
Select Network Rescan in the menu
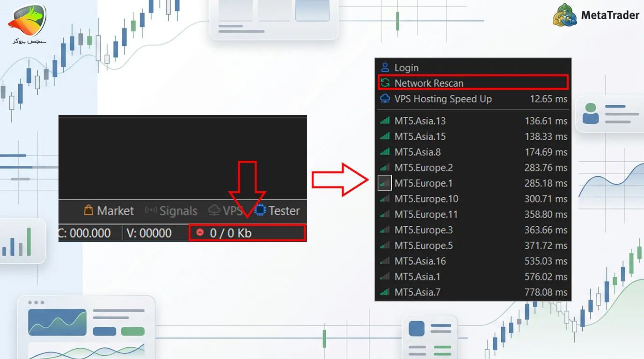pyautogui.click(x=473, y=83)
